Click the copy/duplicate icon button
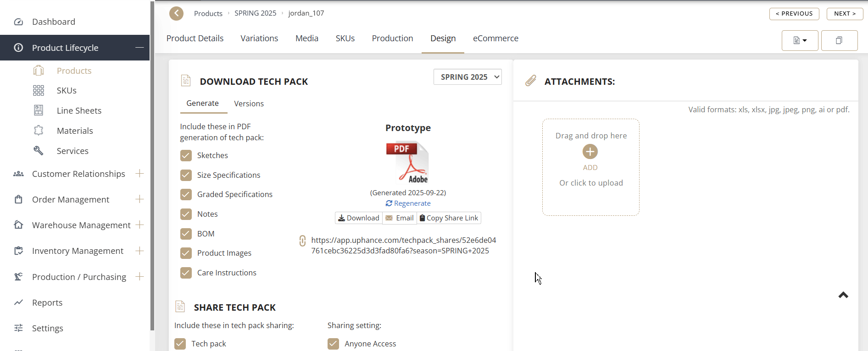 click(x=839, y=40)
